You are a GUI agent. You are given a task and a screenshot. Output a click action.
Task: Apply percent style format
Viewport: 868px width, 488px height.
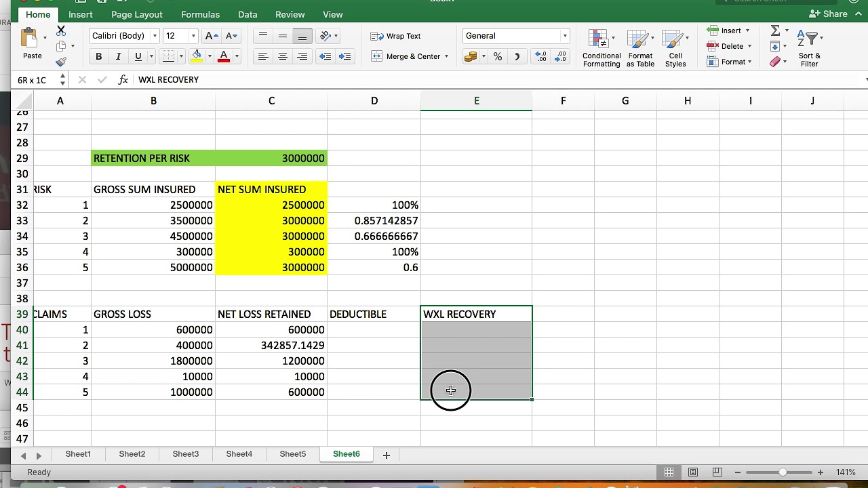pos(498,57)
